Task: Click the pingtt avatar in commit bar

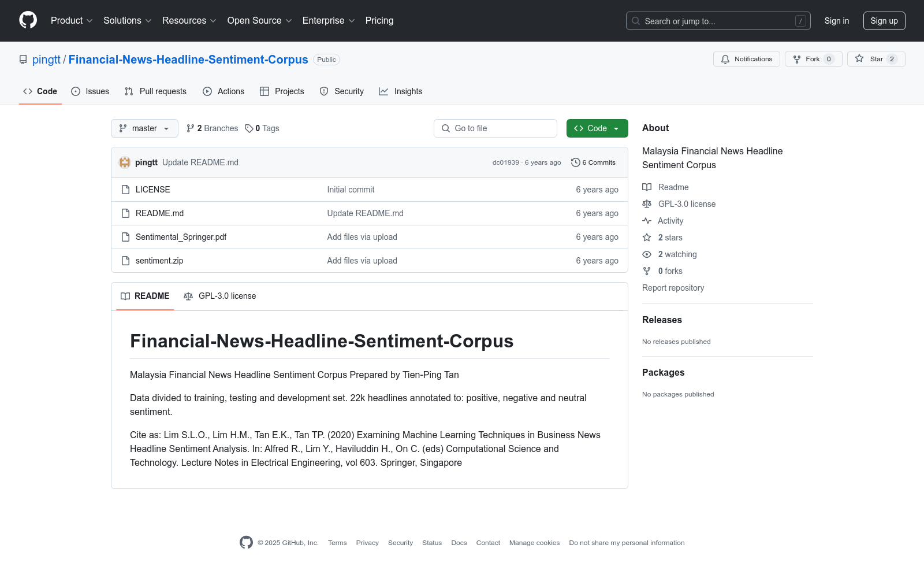Action: point(125,162)
